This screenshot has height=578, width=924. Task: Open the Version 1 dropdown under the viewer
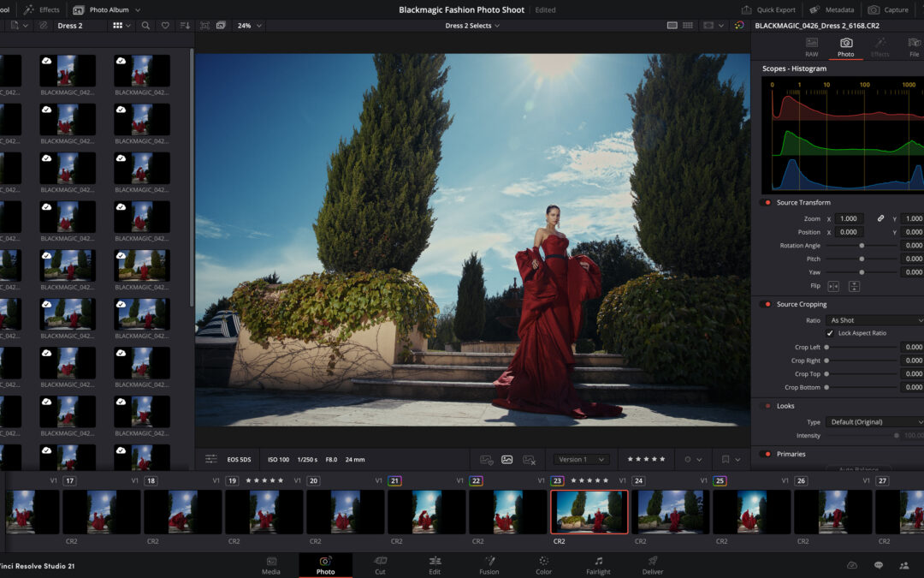point(580,459)
